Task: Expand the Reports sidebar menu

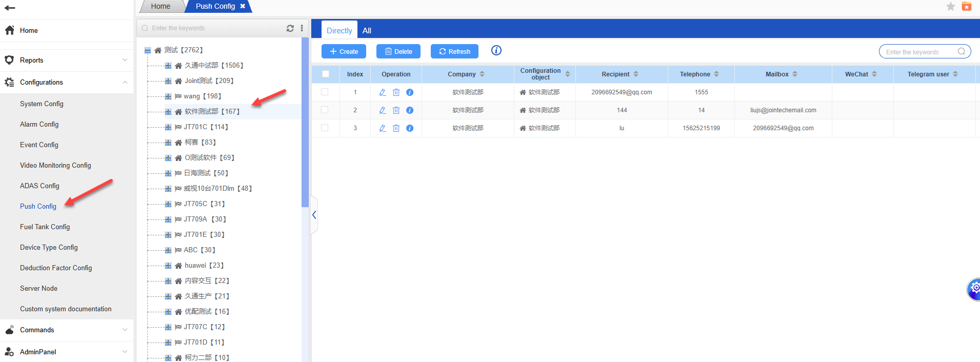Action: click(x=125, y=60)
